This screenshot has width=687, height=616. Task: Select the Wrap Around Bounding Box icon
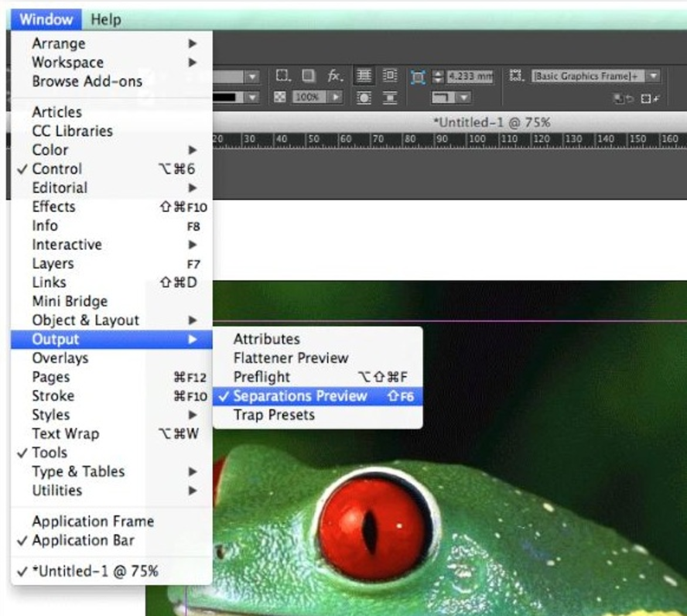[x=391, y=74]
